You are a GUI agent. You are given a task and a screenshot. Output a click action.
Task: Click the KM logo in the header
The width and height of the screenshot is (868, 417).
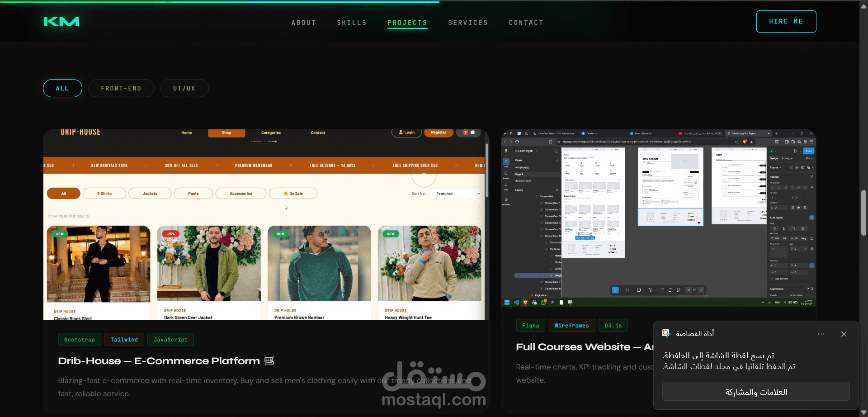[x=61, y=22]
